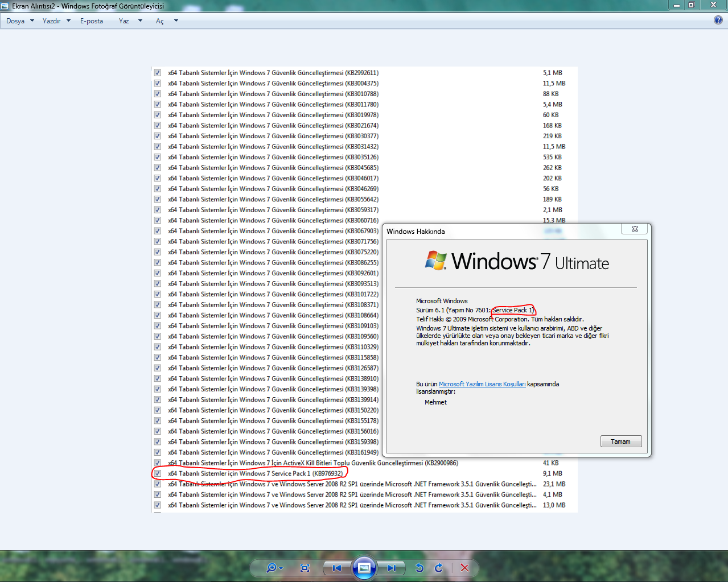Toggle the checkbox for KB3139914
This screenshot has width=728, height=582.
(157, 399)
